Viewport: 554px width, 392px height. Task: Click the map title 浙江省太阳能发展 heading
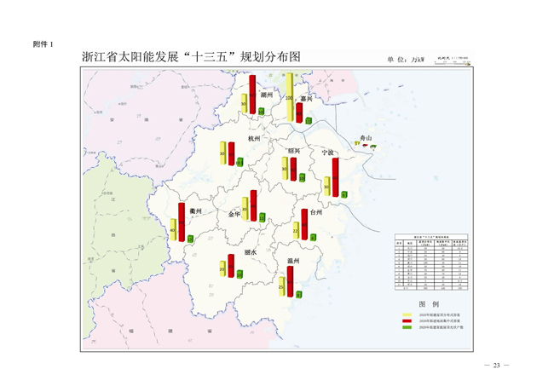click(192, 57)
